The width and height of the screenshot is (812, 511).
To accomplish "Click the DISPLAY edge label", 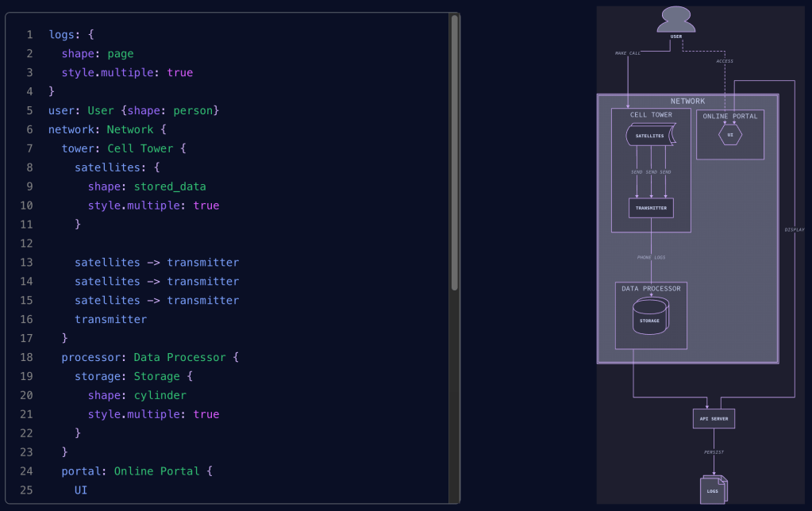I will click(x=795, y=229).
